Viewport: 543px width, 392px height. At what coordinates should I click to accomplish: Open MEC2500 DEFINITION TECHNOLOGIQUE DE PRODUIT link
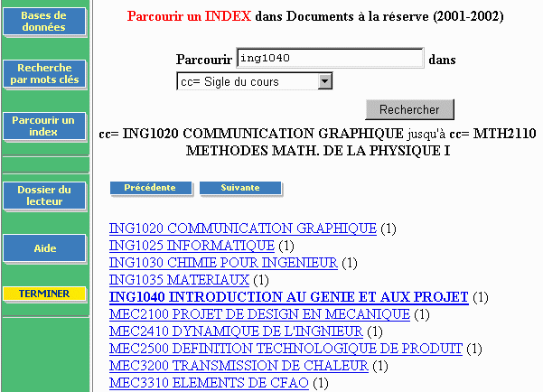[x=286, y=349]
